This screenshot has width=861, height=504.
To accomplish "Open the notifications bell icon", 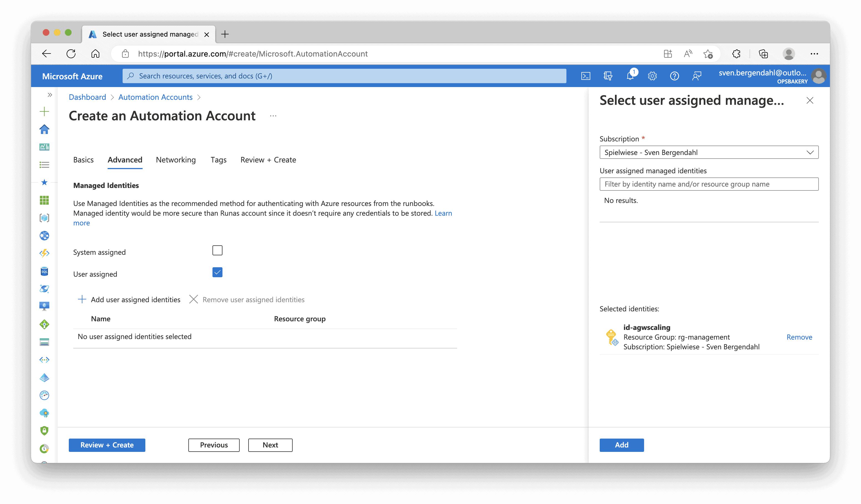I will (x=630, y=76).
